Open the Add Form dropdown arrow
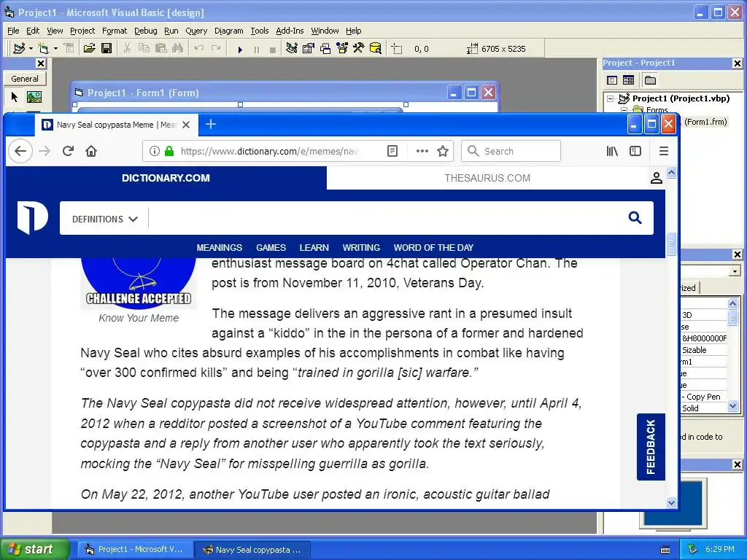The width and height of the screenshot is (747, 560). click(x=55, y=49)
